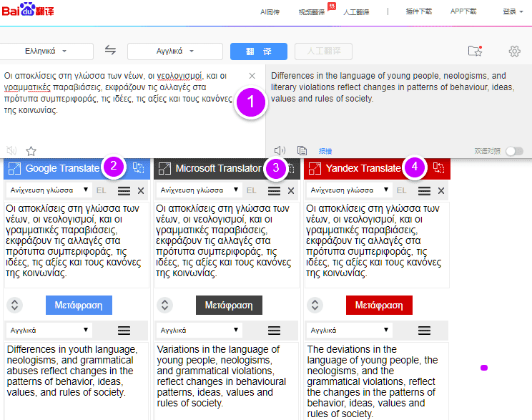This screenshot has width=532, height=420.
Task: Clear the Greek source text
Action: [x=252, y=76]
